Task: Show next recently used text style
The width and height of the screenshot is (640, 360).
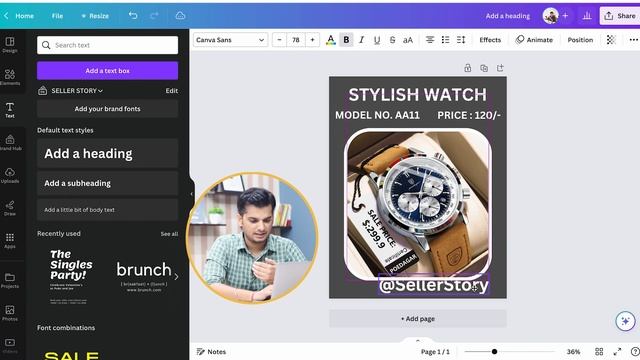Action: tap(176, 277)
